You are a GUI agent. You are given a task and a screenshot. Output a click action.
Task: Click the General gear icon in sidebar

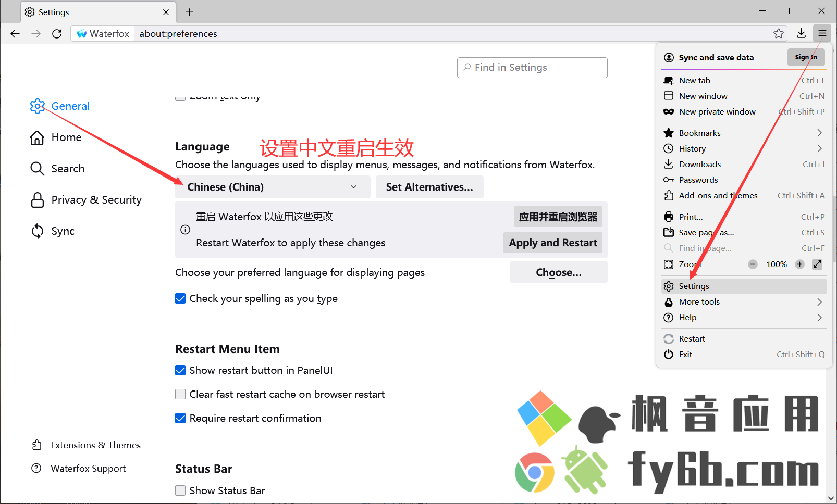pos(37,106)
